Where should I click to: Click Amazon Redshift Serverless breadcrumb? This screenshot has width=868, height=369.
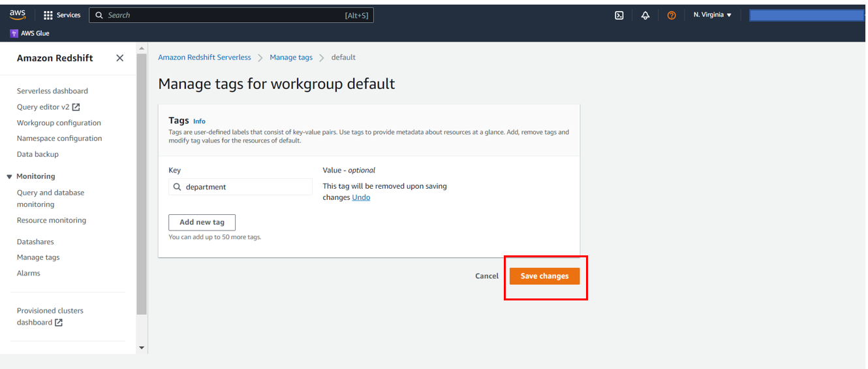click(x=204, y=57)
